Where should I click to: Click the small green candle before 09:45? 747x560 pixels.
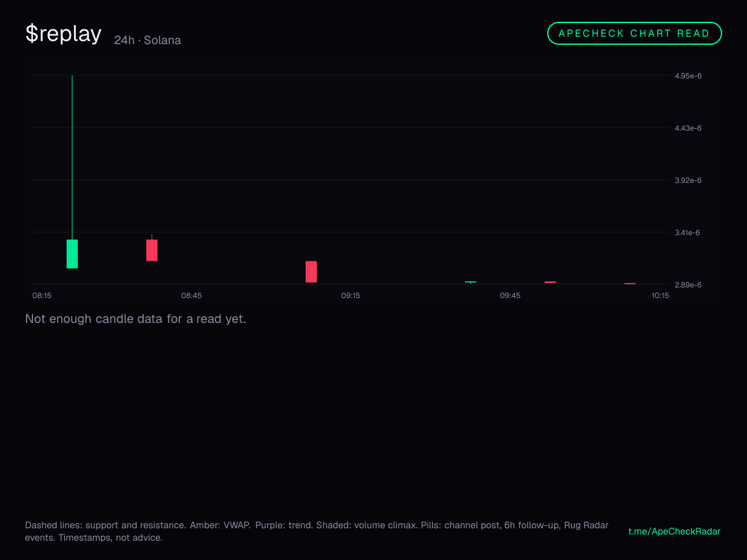pos(471,282)
